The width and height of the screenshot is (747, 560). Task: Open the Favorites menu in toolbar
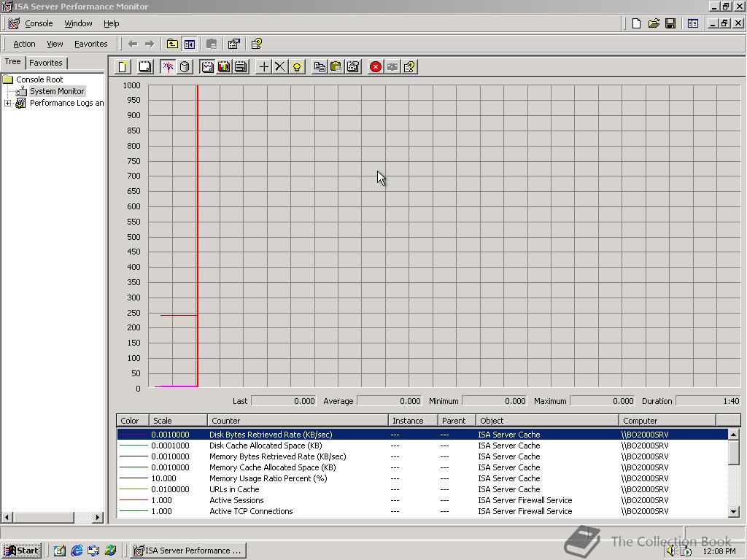[91, 44]
